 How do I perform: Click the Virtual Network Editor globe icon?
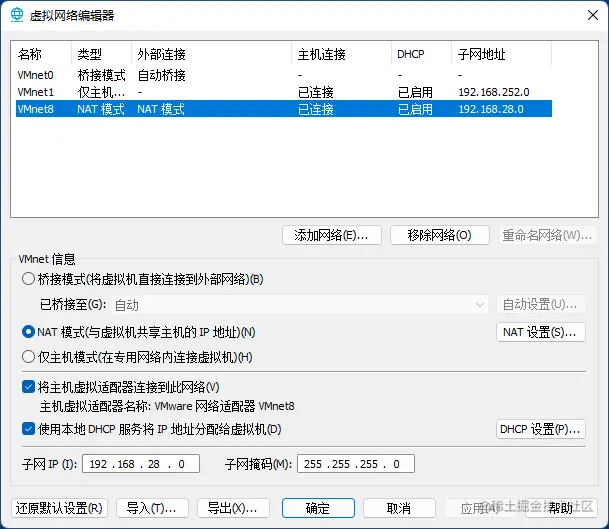pyautogui.click(x=17, y=15)
